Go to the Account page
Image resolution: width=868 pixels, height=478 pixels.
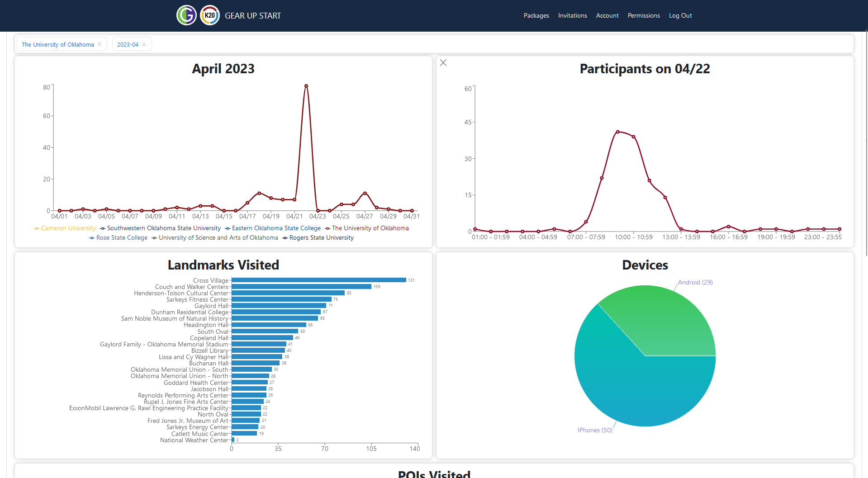(607, 15)
